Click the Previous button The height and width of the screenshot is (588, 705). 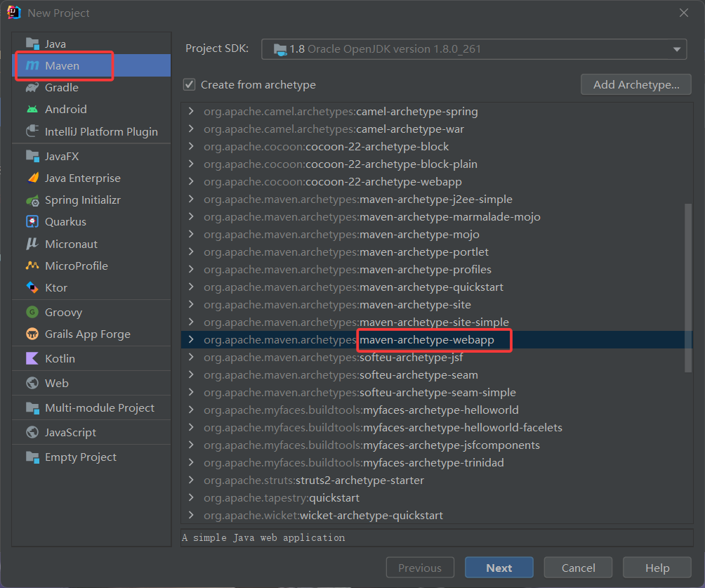click(x=420, y=568)
